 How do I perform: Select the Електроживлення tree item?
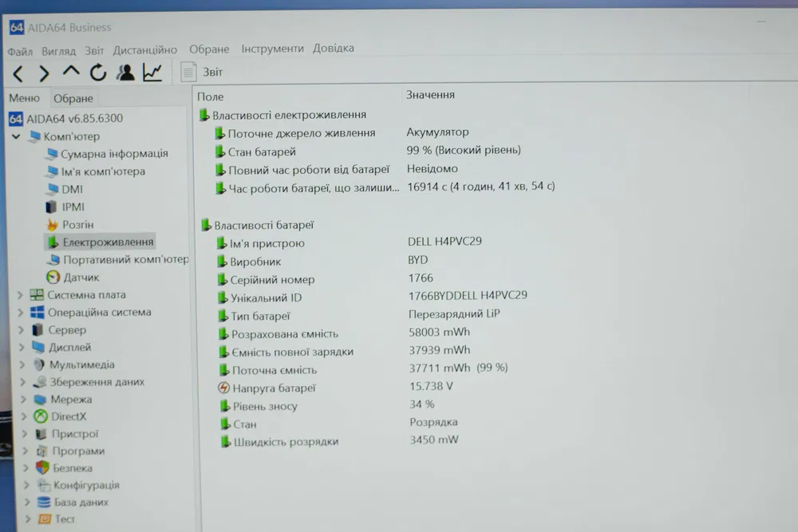(101, 242)
